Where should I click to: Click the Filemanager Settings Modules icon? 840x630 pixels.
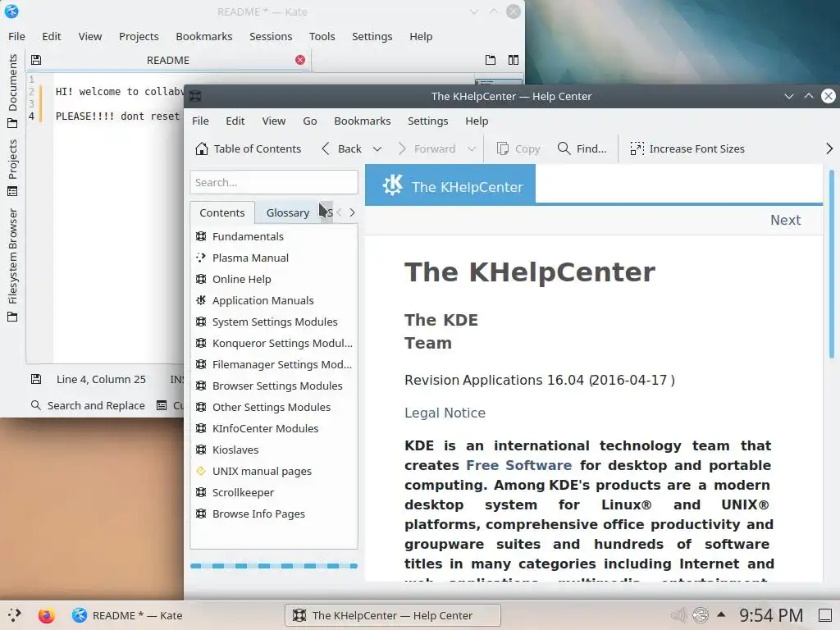pos(201,364)
